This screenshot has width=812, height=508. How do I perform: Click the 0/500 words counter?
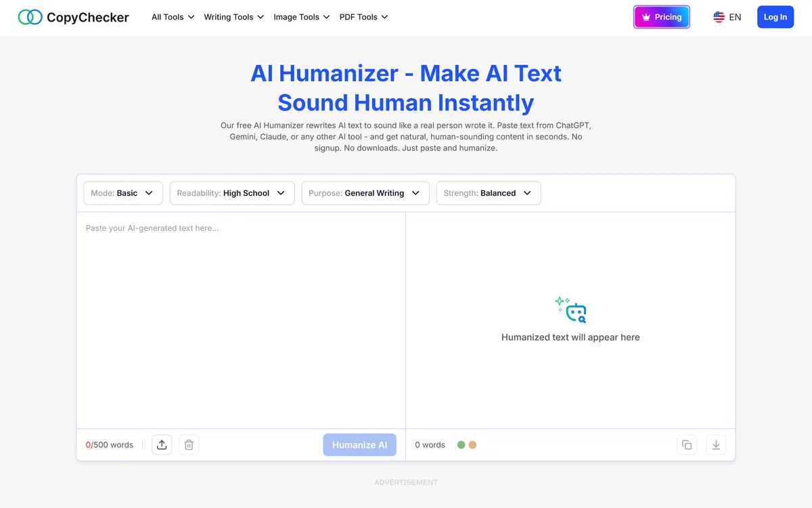coord(110,445)
